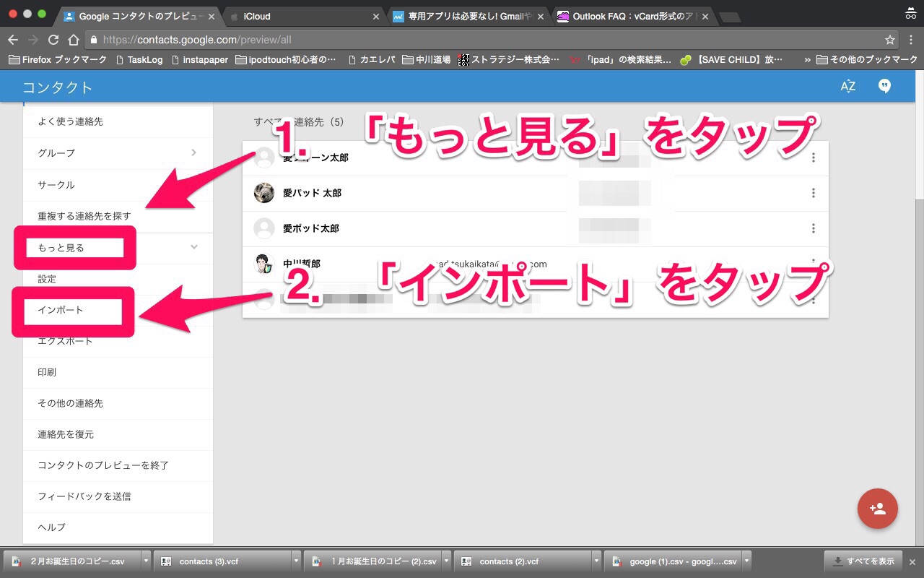The width and height of the screenshot is (924, 578).
Task: Switch to the Outlook FAQ tab
Action: coord(628,16)
